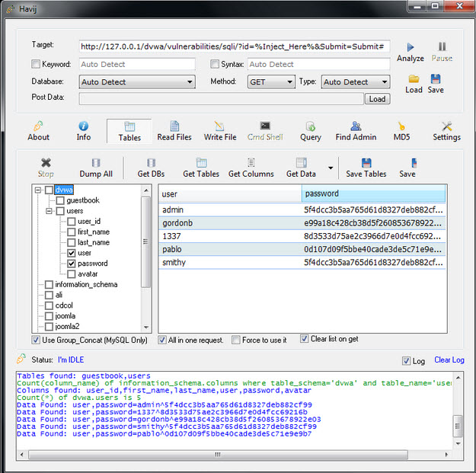
Task: Open the About section
Action: [x=39, y=131]
